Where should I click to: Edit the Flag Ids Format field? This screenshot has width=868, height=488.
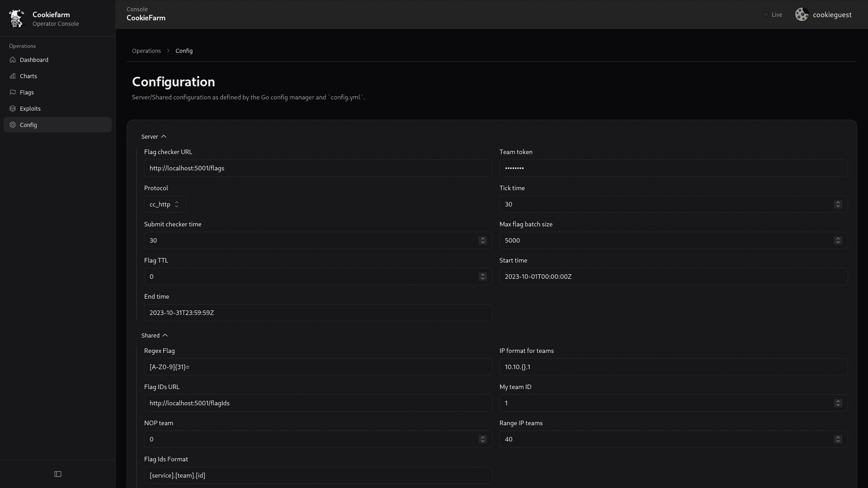click(x=318, y=475)
